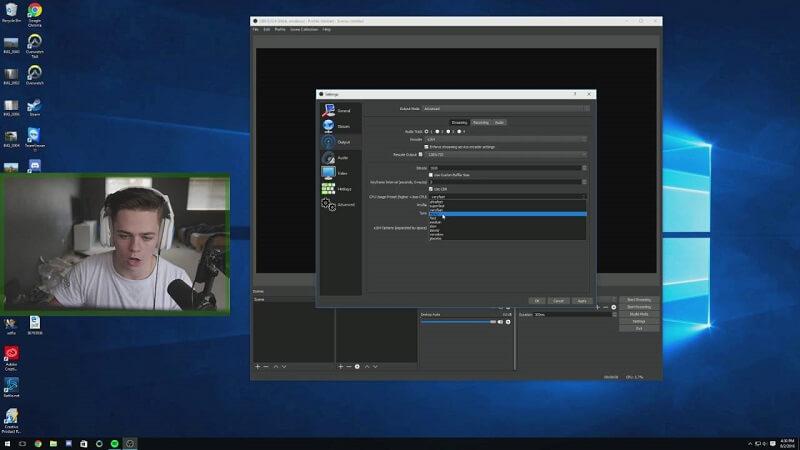Open the Steam desktop shortcut

pyautogui.click(x=35, y=107)
